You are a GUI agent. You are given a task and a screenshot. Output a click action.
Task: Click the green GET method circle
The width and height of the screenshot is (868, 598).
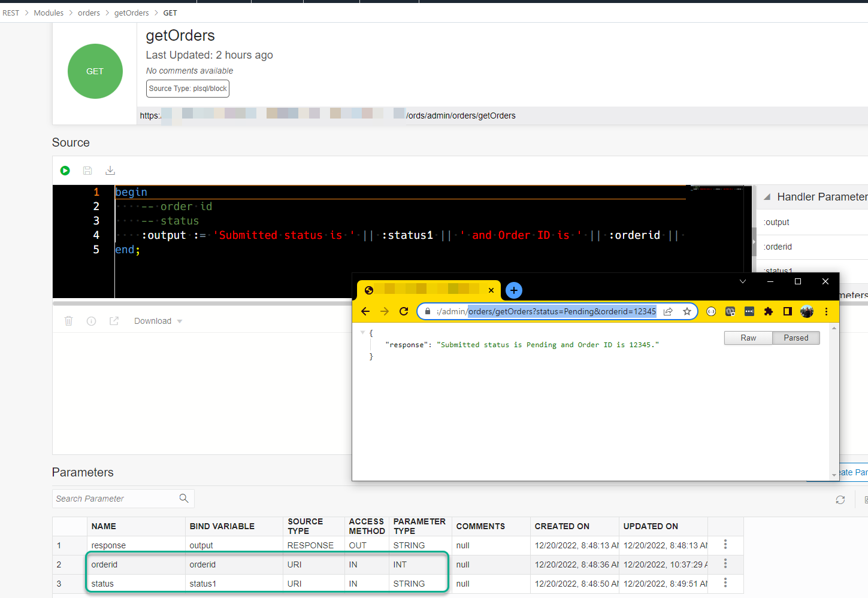tap(95, 71)
